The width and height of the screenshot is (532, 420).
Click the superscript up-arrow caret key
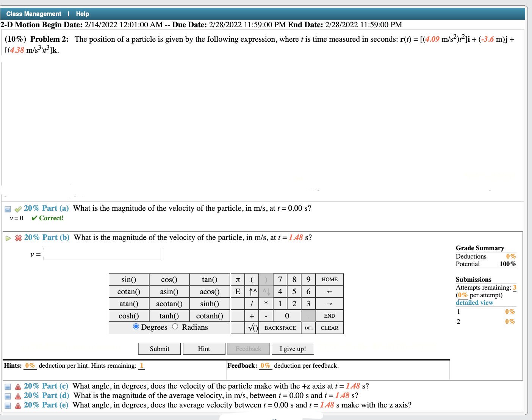(252, 291)
